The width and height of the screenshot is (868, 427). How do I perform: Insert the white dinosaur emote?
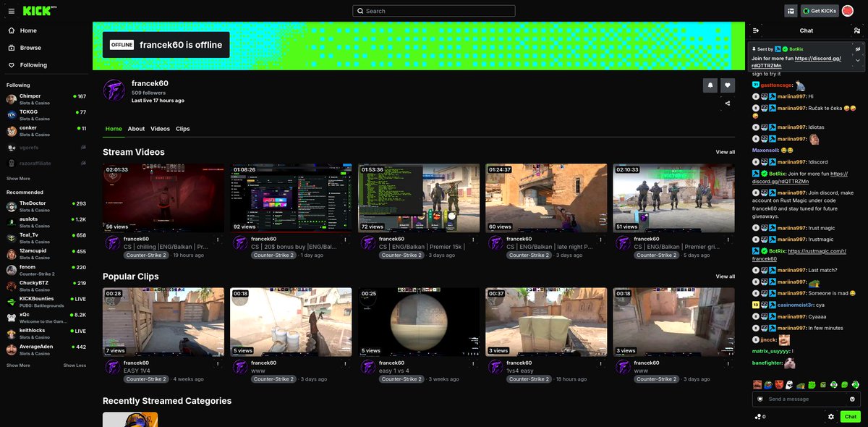coord(790,384)
